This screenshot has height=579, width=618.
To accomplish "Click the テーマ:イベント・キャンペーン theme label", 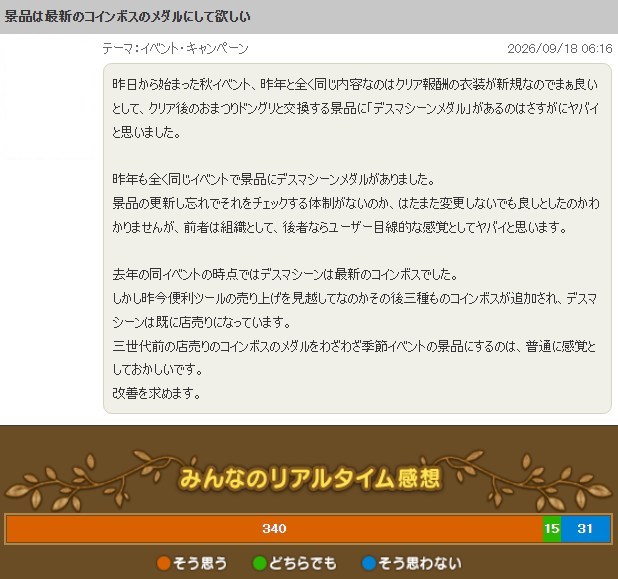I will click(x=175, y=48).
